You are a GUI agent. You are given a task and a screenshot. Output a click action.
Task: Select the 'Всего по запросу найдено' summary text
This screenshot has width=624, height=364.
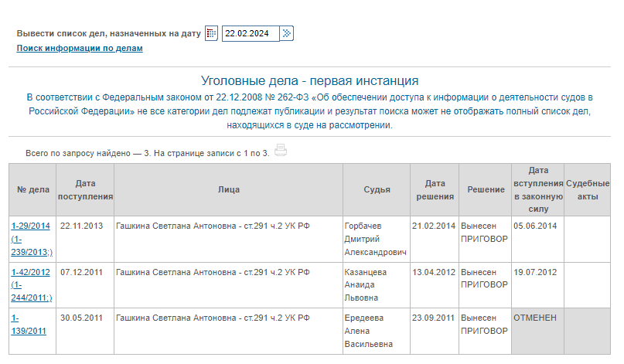point(147,153)
